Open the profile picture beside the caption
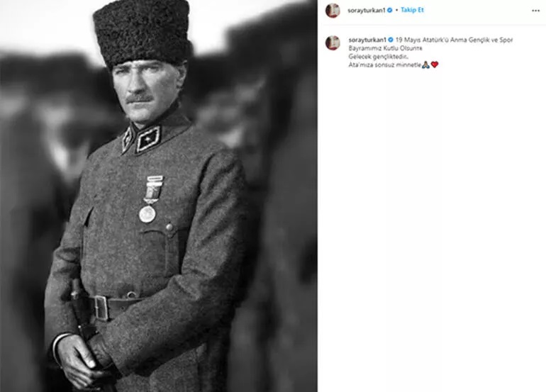The image size is (546, 392). pos(333,43)
